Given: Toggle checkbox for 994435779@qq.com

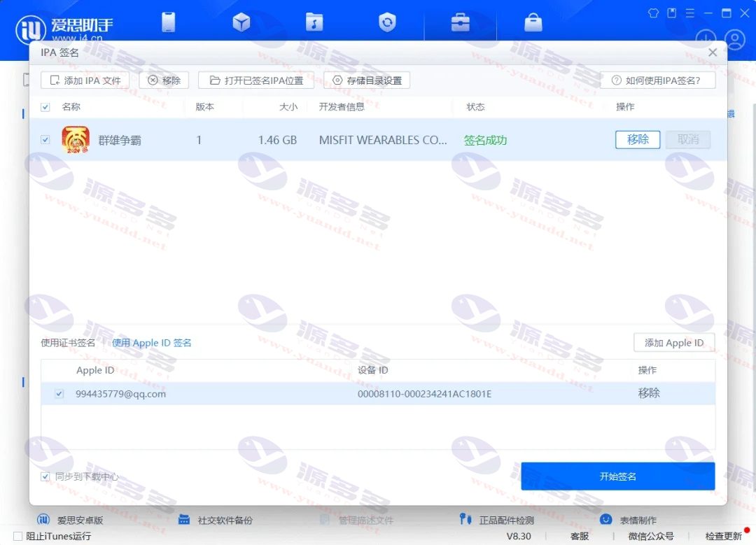Looking at the screenshot, I should [x=59, y=394].
